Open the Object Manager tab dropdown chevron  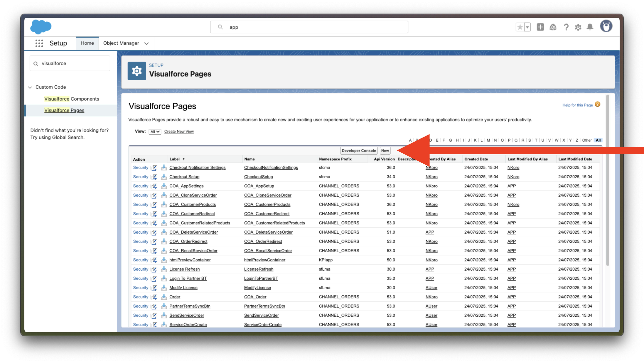(x=146, y=43)
